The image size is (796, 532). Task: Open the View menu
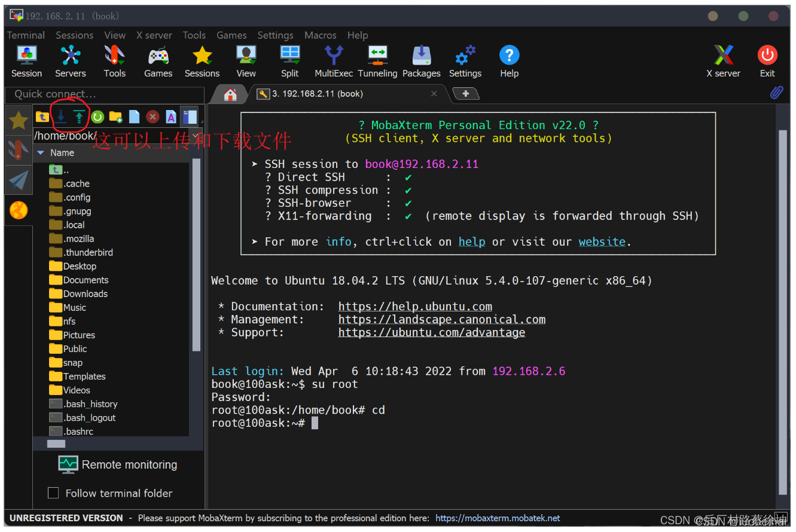115,35
